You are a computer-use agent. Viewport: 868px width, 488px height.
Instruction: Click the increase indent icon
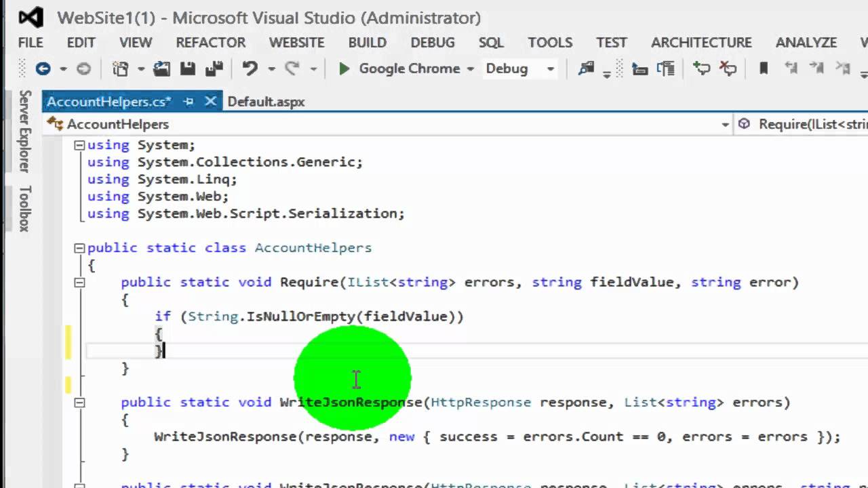click(x=667, y=68)
